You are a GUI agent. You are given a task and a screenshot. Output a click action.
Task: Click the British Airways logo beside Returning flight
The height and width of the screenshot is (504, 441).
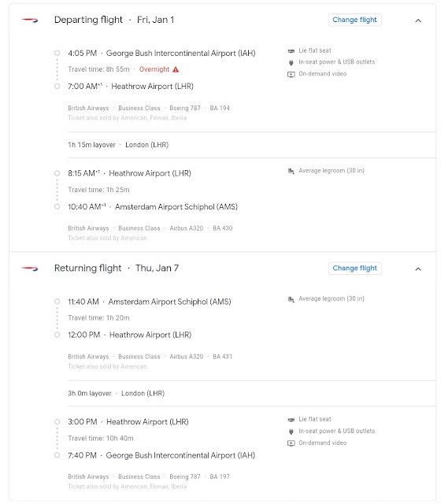[30, 269]
